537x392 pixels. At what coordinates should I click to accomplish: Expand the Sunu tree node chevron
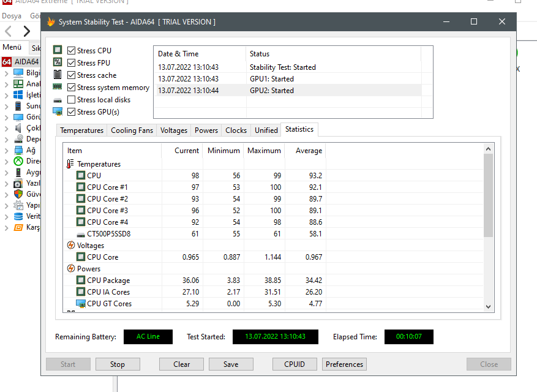6,106
